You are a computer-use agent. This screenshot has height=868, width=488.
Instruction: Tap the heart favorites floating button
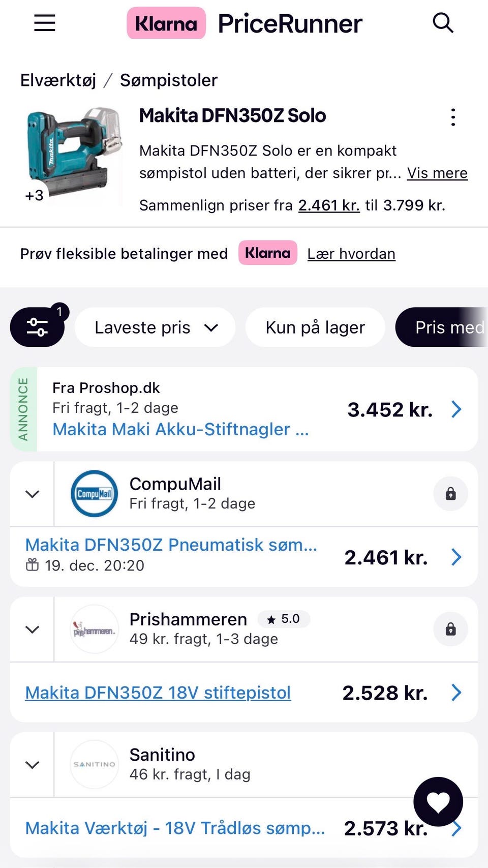pyautogui.click(x=438, y=802)
